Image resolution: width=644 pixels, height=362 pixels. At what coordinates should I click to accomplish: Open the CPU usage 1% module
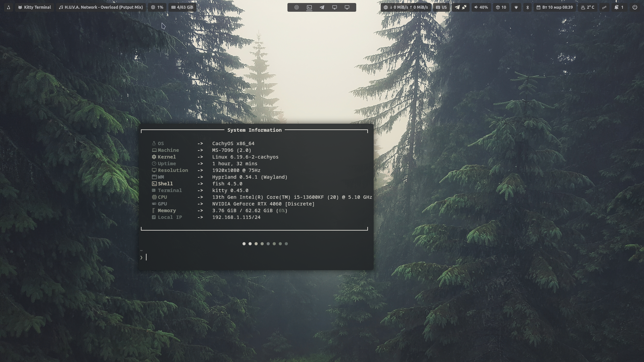pyautogui.click(x=157, y=7)
